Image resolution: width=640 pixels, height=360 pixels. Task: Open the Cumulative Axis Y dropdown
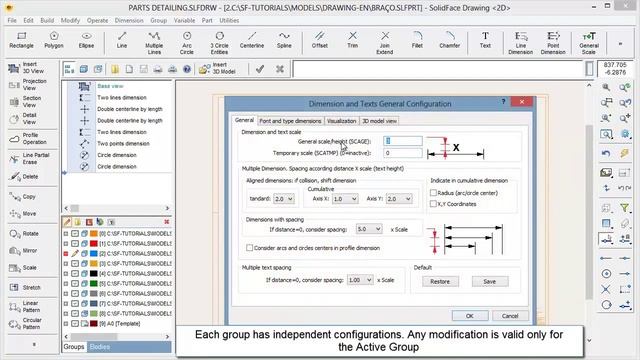[x=399, y=199]
